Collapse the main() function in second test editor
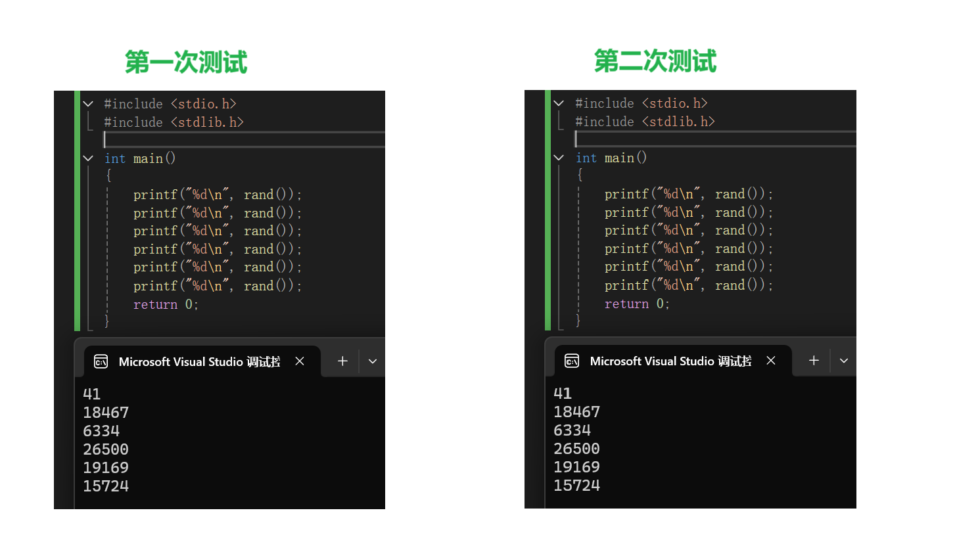The height and width of the screenshot is (544, 980). coord(559,158)
